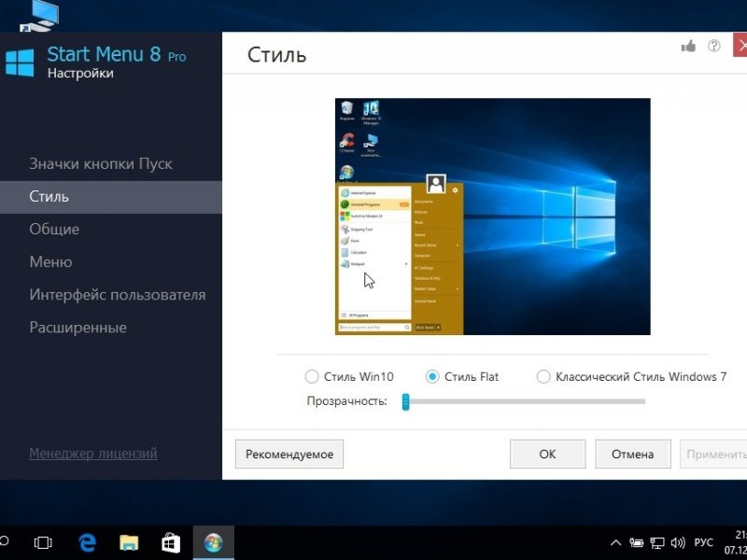The width and height of the screenshot is (747, 560).
Task: Click the Стиль page heading
Action: (x=276, y=55)
